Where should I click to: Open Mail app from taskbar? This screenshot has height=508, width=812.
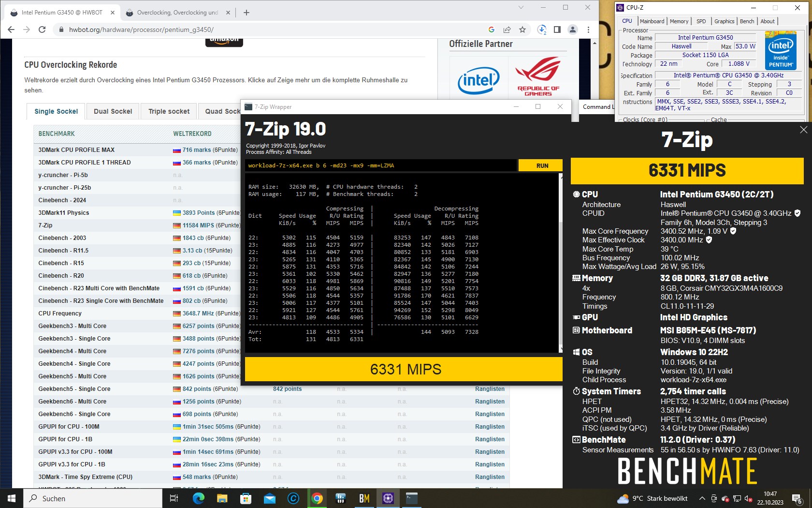(269, 498)
